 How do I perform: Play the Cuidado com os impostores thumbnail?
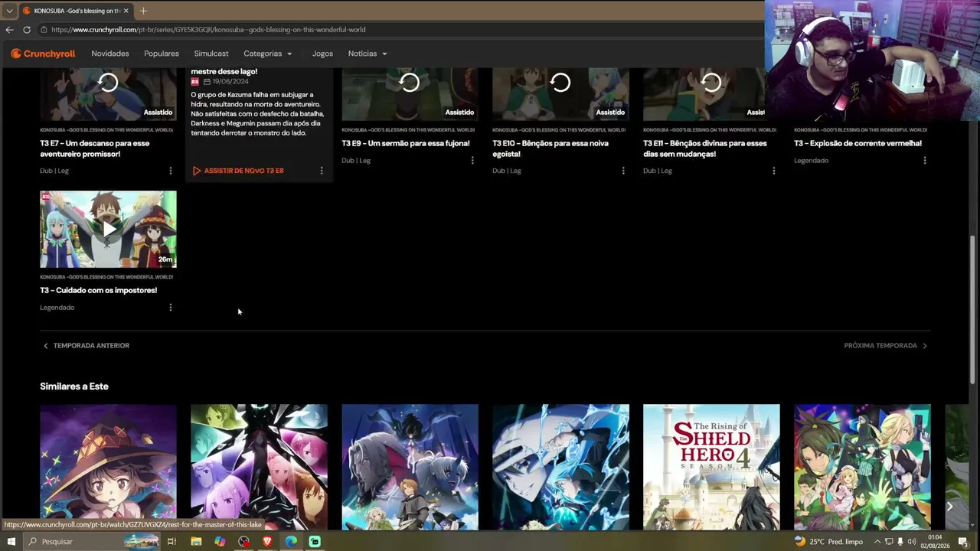[x=108, y=229]
